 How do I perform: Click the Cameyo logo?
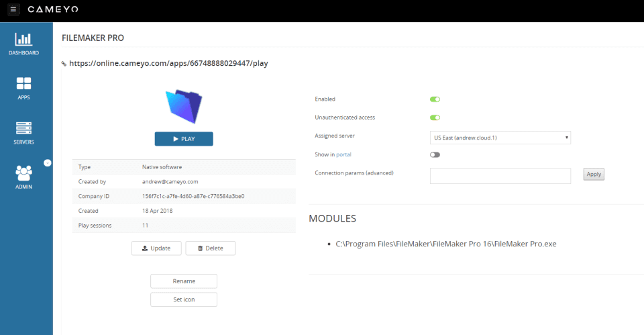53,9
